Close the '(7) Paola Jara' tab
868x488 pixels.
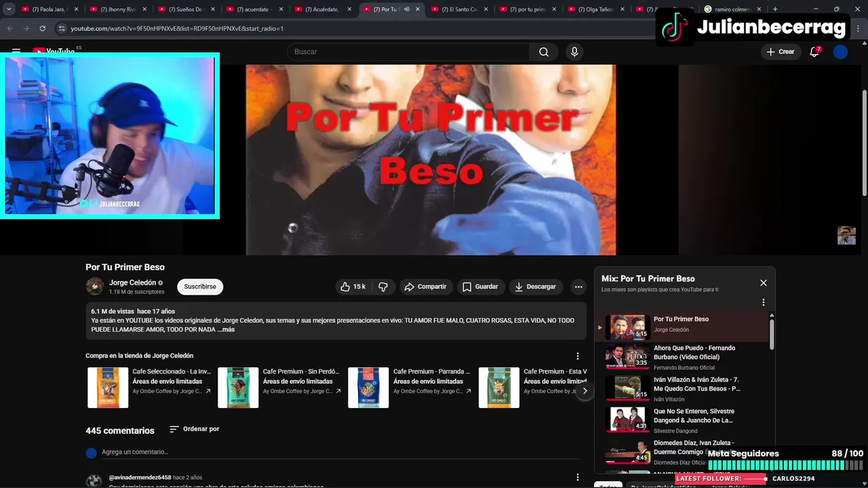[76, 9]
